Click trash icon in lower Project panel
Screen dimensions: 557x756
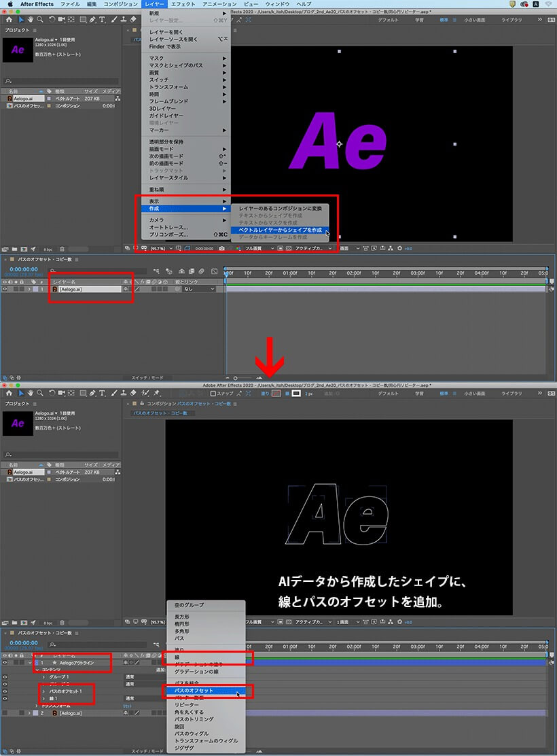62,623
